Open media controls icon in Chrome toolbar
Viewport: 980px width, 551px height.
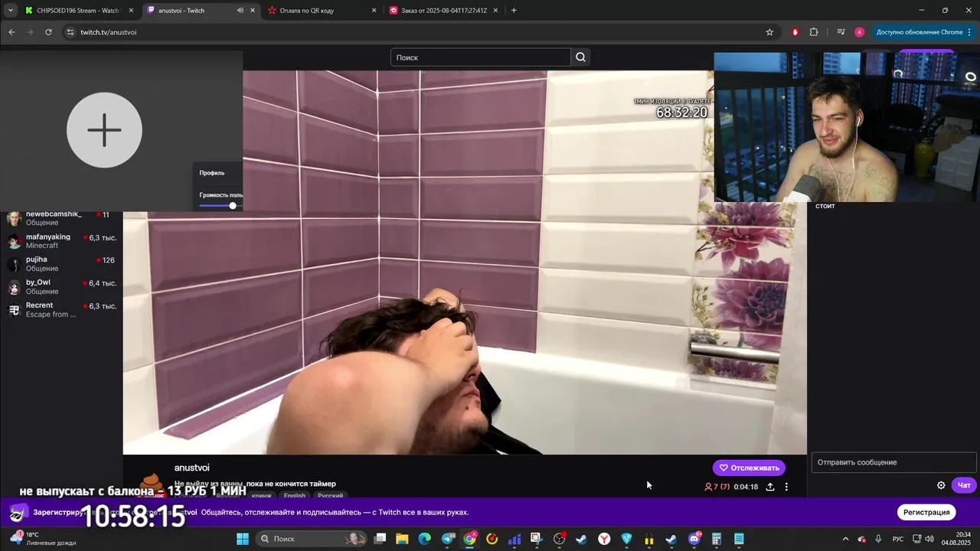(x=841, y=32)
